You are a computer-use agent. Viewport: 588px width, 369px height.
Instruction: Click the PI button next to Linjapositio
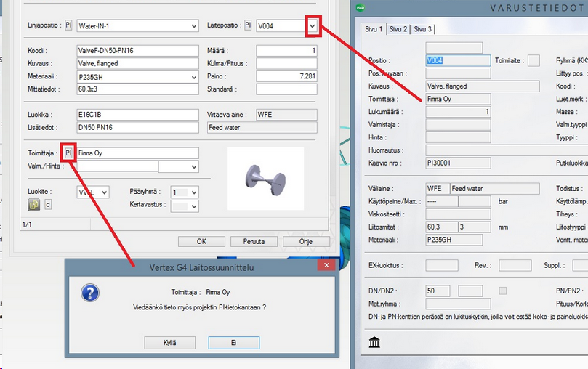(68, 25)
